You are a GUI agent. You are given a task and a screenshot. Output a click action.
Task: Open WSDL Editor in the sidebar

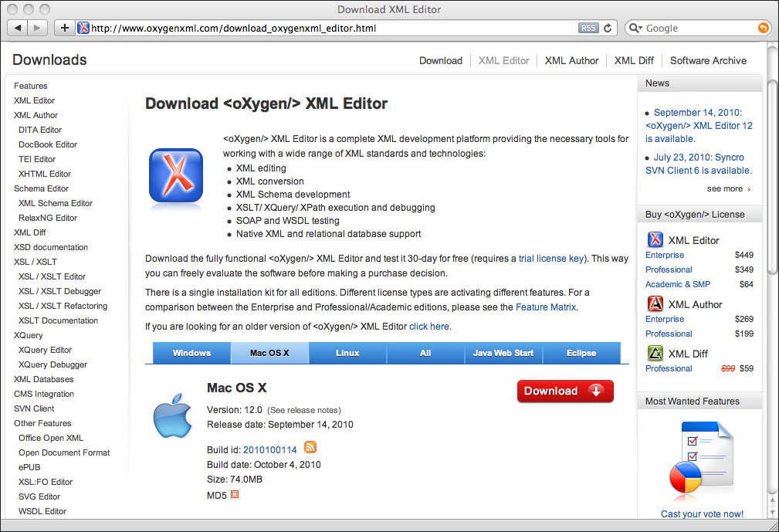[x=42, y=511]
